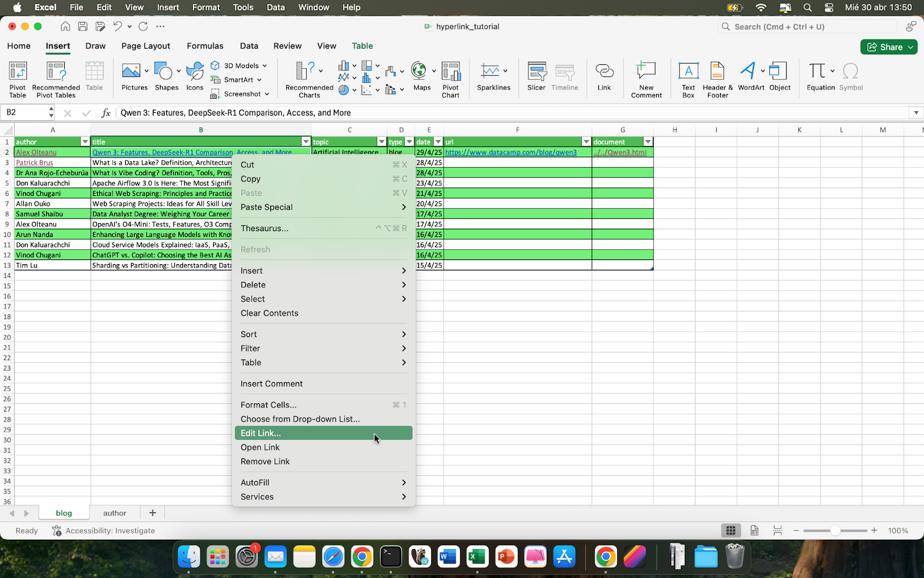Open the Data menu in menu bar

275,8
